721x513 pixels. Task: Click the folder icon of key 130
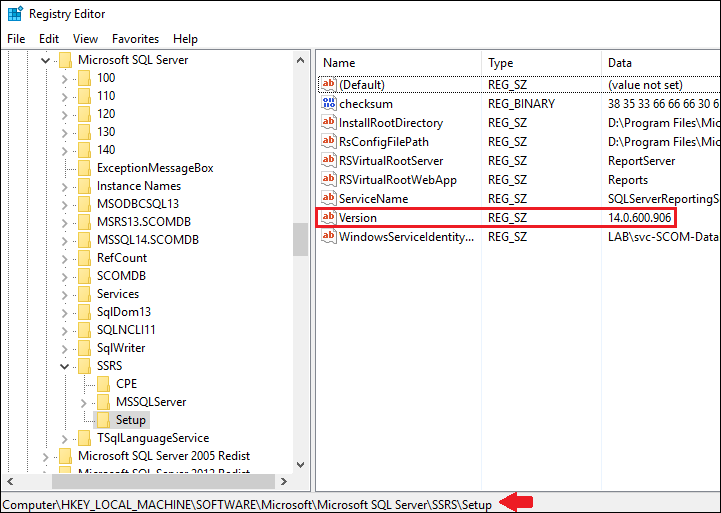[84, 132]
